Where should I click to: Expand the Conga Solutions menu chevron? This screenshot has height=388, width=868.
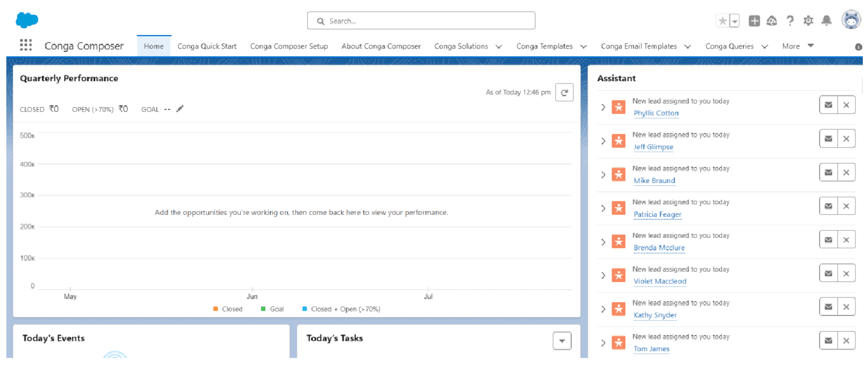click(499, 47)
